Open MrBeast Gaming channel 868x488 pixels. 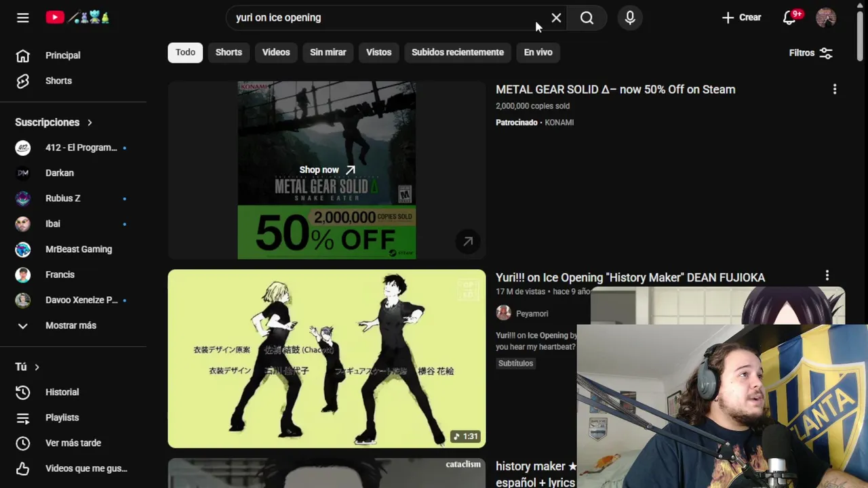click(x=73, y=249)
